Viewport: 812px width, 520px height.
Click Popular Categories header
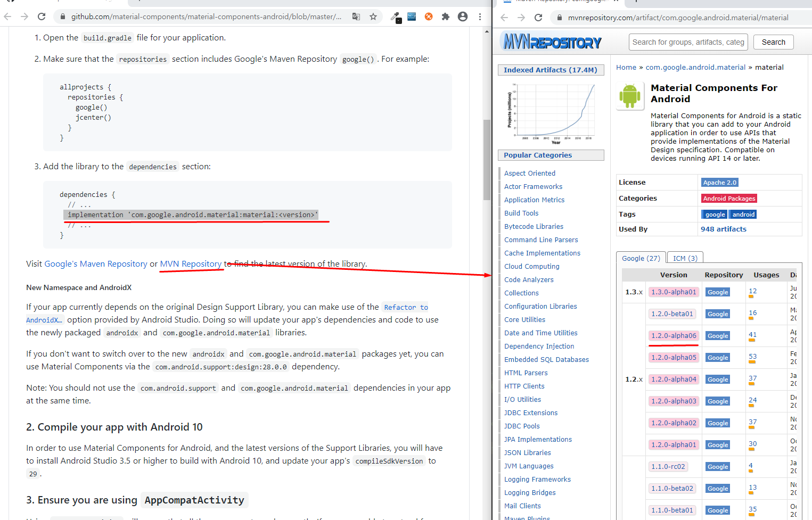click(x=551, y=155)
